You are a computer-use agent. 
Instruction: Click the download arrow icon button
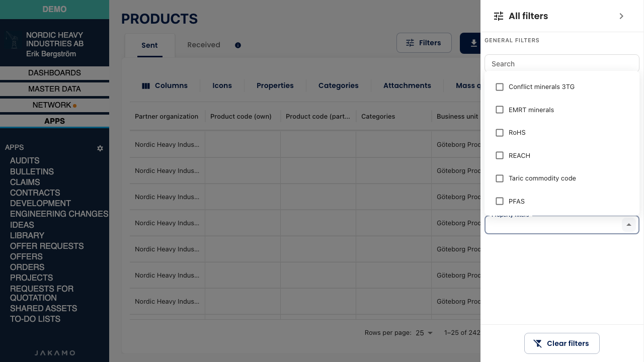(473, 43)
